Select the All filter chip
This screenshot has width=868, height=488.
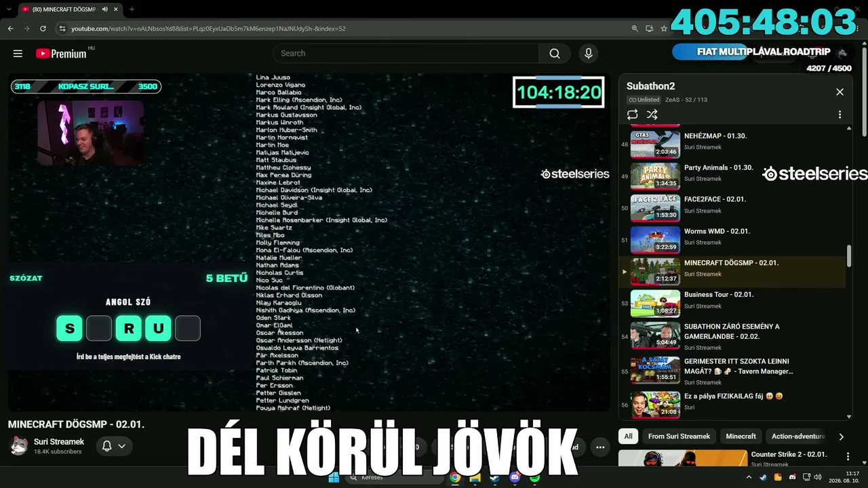(628, 436)
